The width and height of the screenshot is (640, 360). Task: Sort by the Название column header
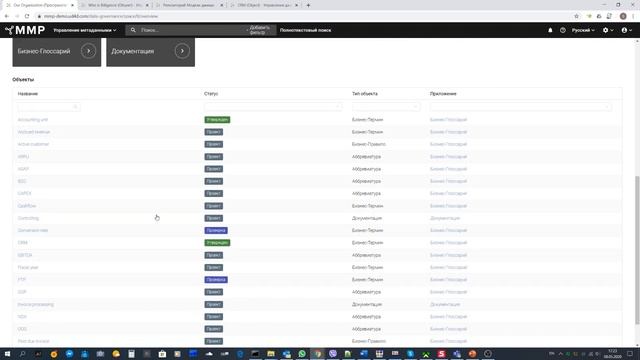pyautogui.click(x=28, y=94)
